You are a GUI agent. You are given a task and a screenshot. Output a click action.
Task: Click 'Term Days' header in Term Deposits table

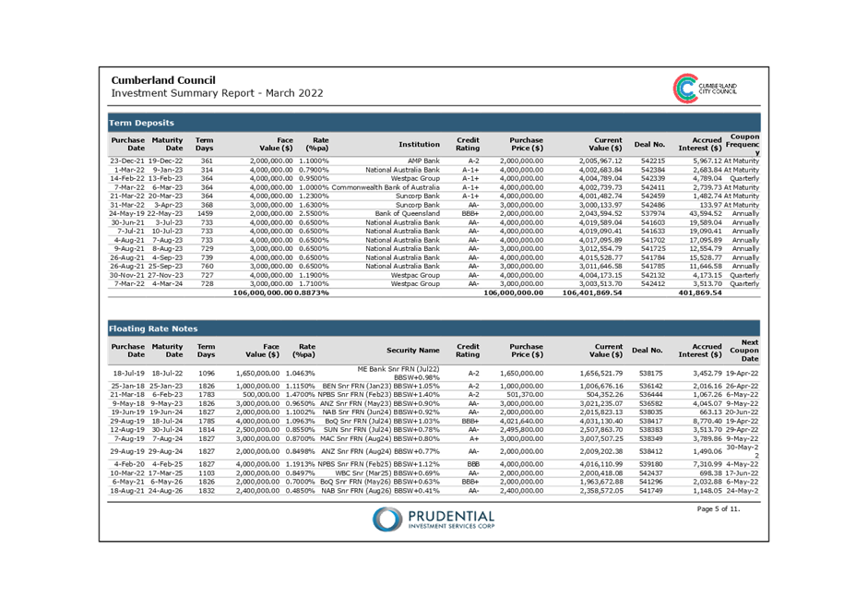tap(204, 145)
